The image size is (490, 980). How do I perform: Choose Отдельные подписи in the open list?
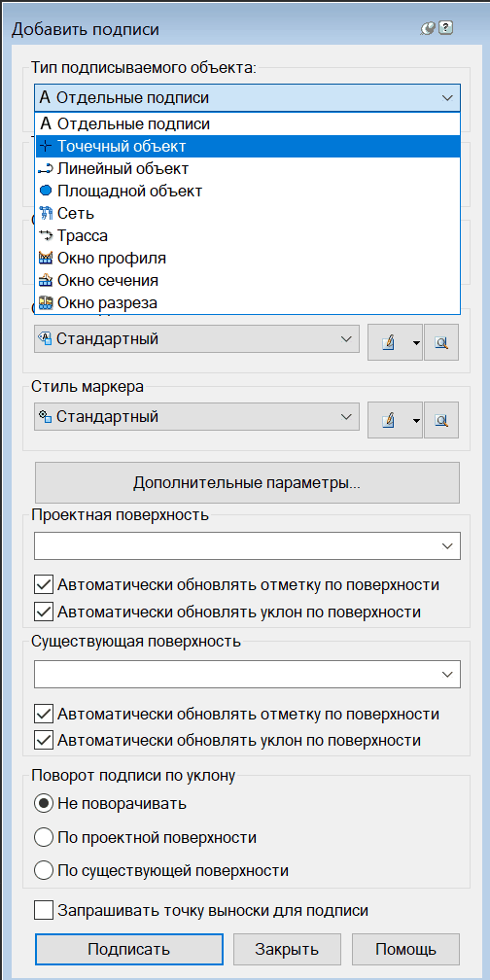248,123
